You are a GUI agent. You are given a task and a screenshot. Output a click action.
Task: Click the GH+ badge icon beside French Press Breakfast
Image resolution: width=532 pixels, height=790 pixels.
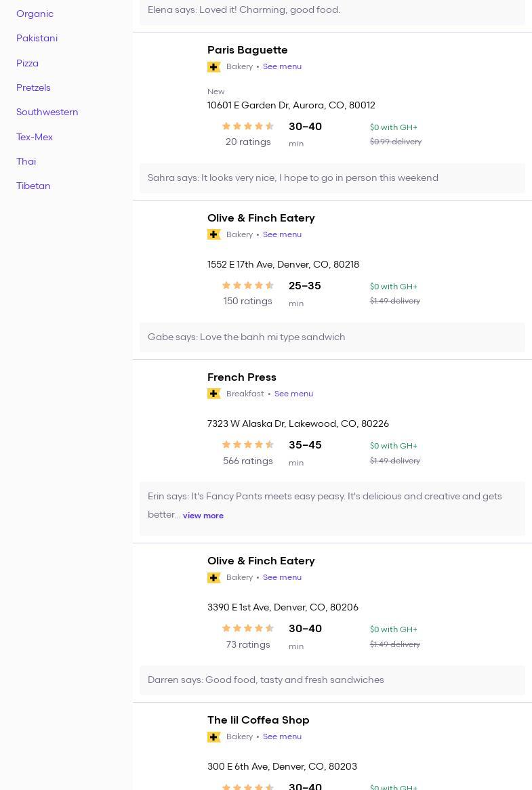point(213,394)
